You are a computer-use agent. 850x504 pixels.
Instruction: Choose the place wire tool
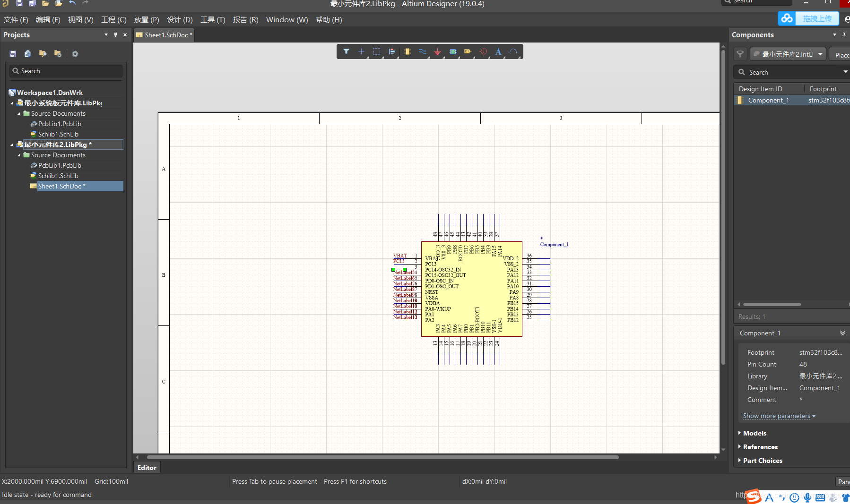[422, 51]
